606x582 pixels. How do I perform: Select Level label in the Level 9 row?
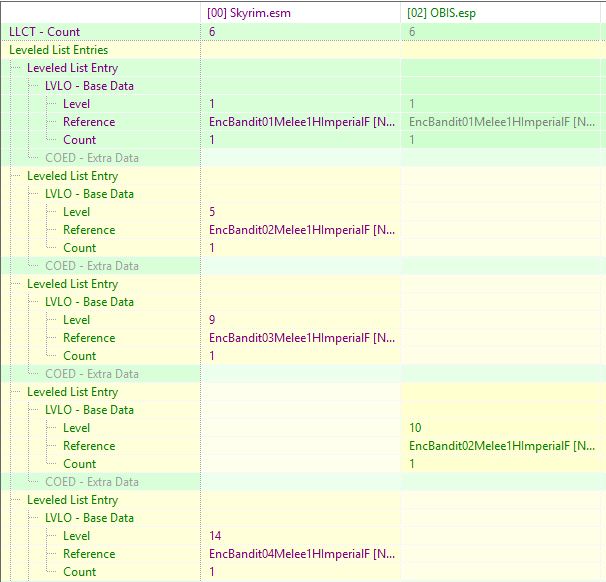(x=77, y=320)
